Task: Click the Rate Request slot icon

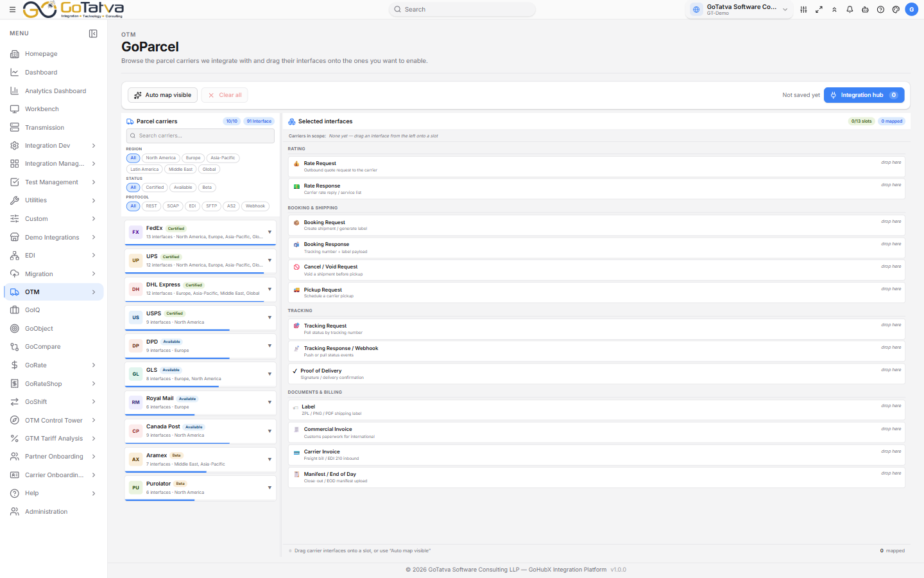Action: point(296,164)
